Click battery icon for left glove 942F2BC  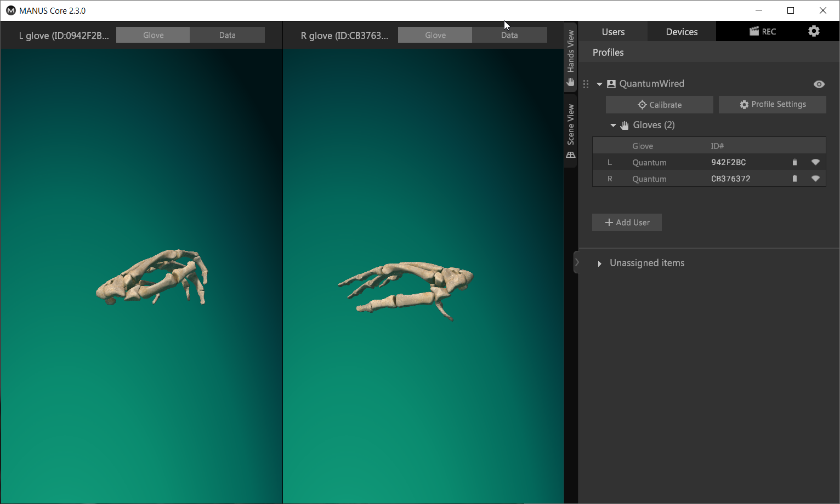pos(794,162)
